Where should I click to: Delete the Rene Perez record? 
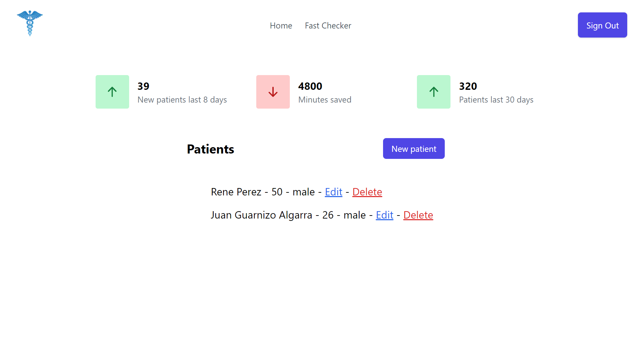367,192
